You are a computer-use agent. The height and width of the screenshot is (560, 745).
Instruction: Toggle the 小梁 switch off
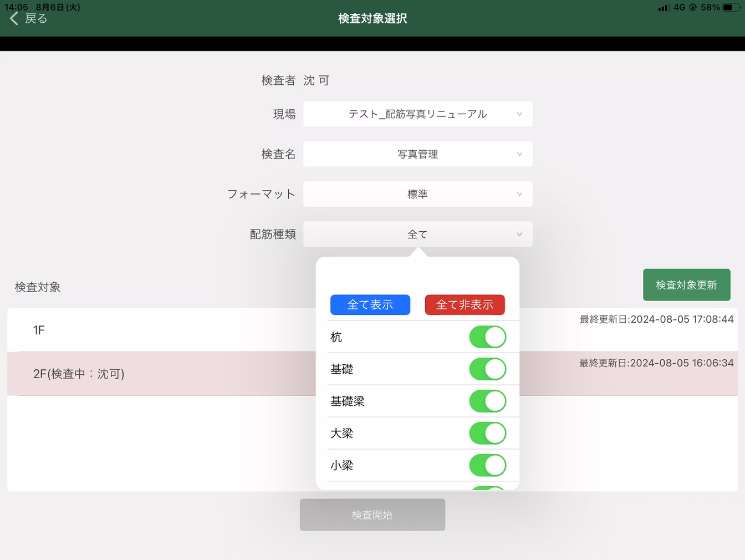[x=487, y=465]
